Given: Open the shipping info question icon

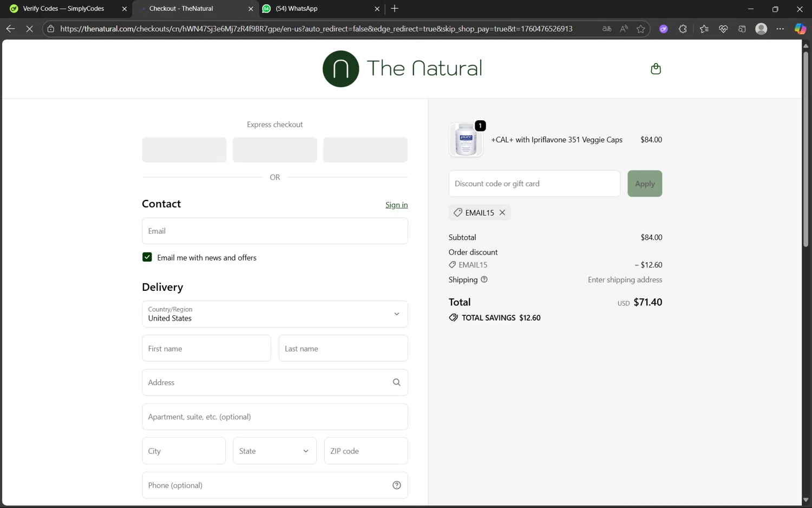Looking at the screenshot, I should (484, 279).
